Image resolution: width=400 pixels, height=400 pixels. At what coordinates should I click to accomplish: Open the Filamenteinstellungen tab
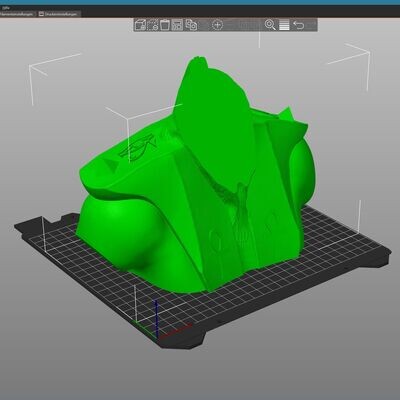(17, 14)
